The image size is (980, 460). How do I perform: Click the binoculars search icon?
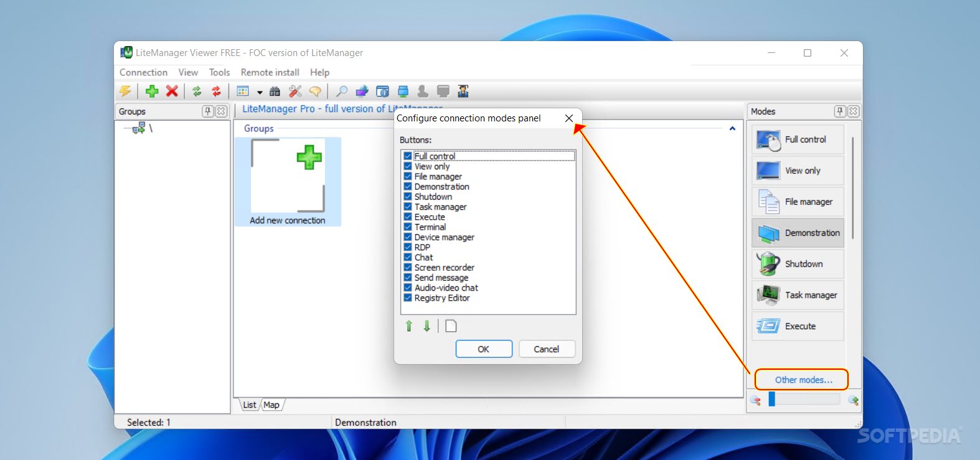pyautogui.click(x=275, y=92)
